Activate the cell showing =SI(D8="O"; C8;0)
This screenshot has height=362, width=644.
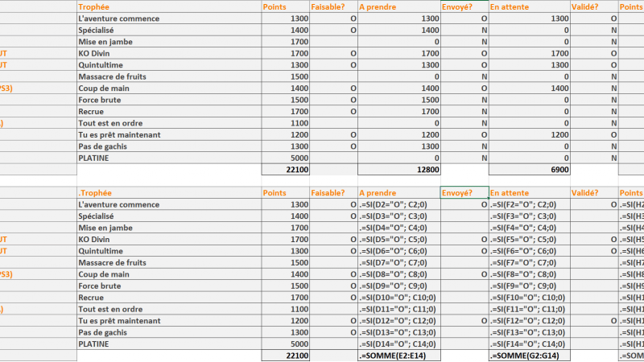pyautogui.click(x=399, y=274)
